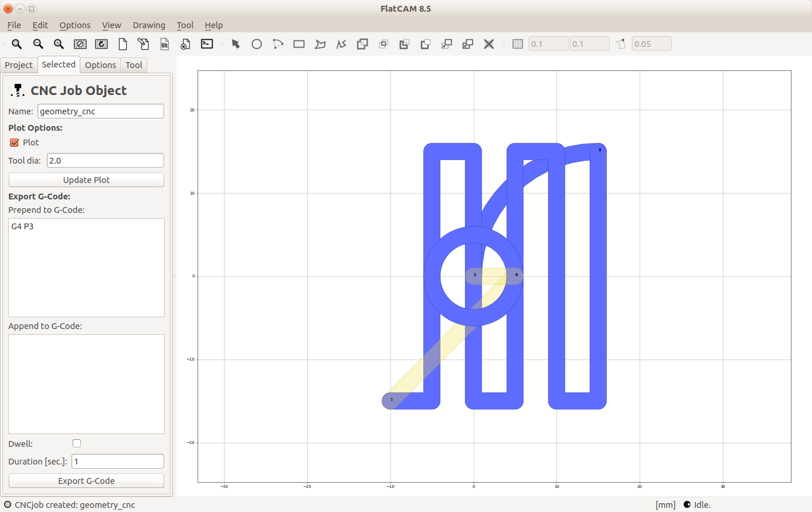Image resolution: width=812 pixels, height=512 pixels.
Task: Click the 'CNC Job Object' heading
Action: [79, 90]
